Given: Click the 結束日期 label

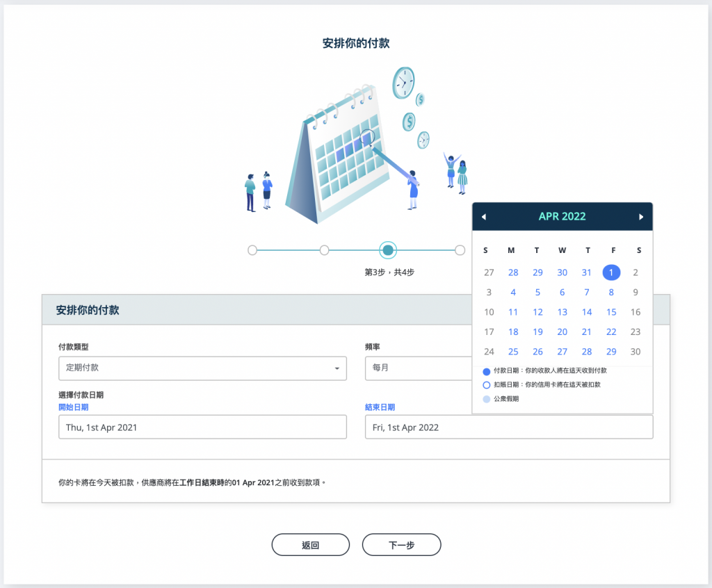Looking at the screenshot, I should pos(380,407).
